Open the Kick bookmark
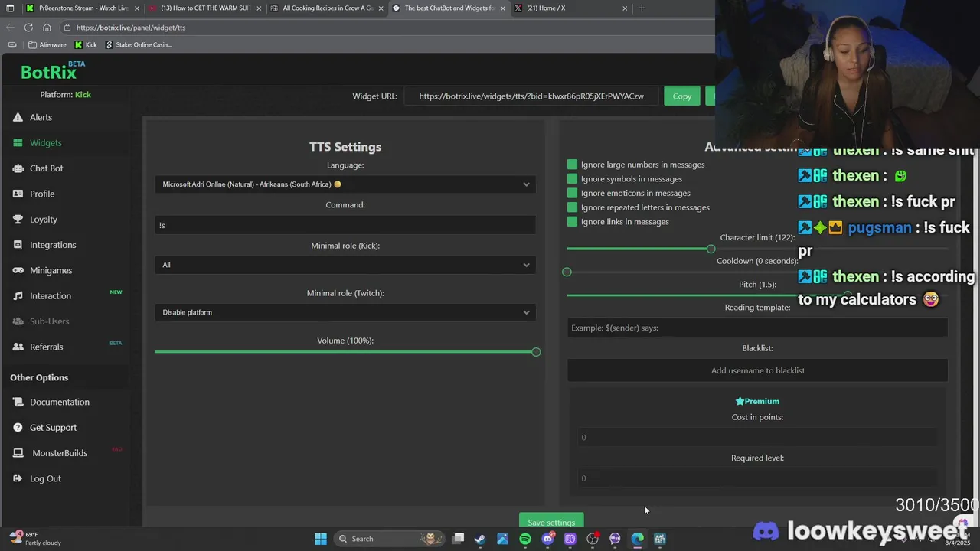Viewport: 980px width, 551px height. coord(86,44)
